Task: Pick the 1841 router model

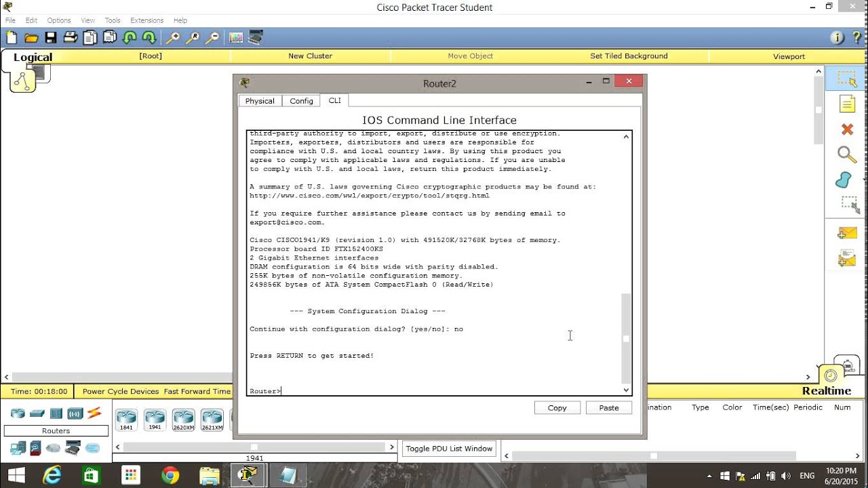Action: [x=126, y=420]
